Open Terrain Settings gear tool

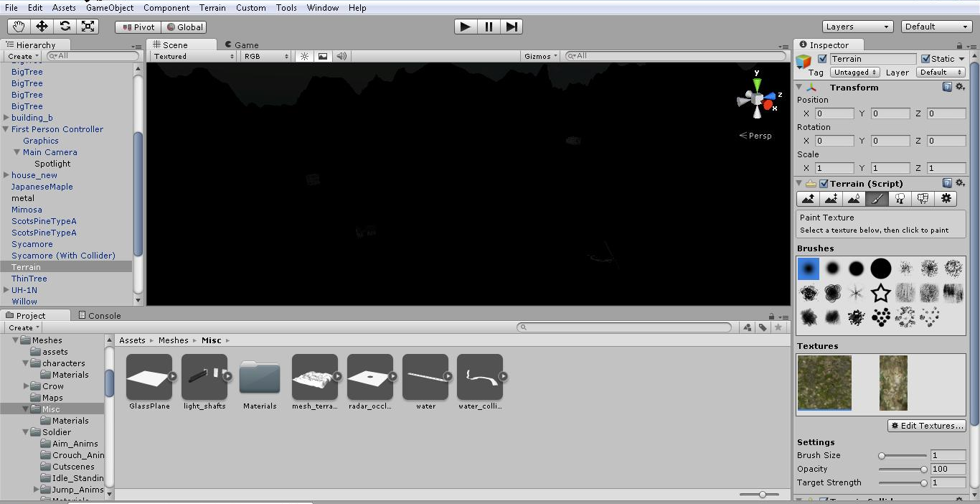tap(946, 199)
